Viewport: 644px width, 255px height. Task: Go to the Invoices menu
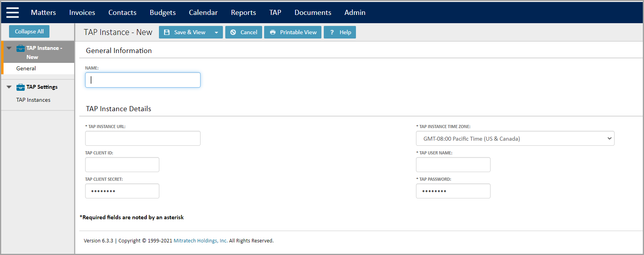(82, 13)
